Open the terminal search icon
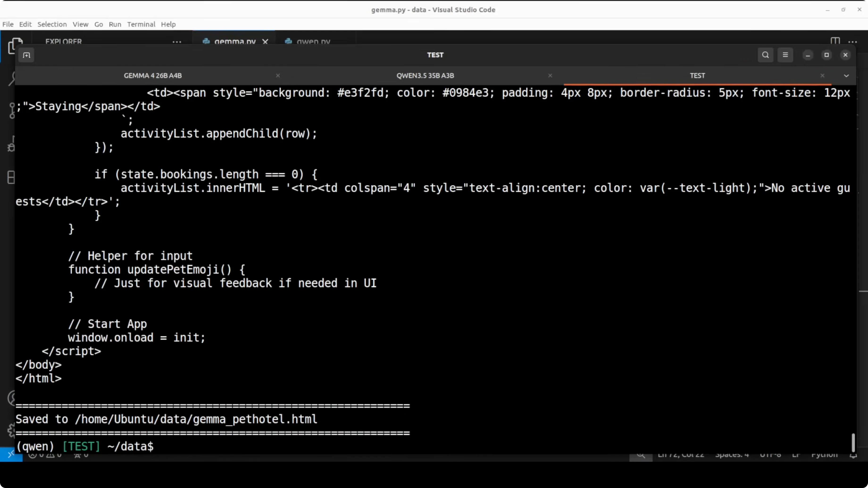Viewport: 868px width, 488px height. click(x=765, y=55)
